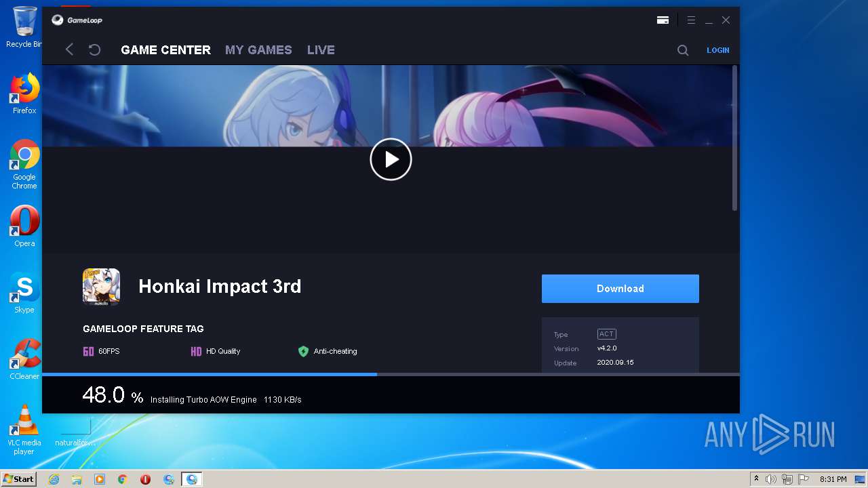Open the Action Center flag icon
The image size is (868, 488).
click(804, 479)
